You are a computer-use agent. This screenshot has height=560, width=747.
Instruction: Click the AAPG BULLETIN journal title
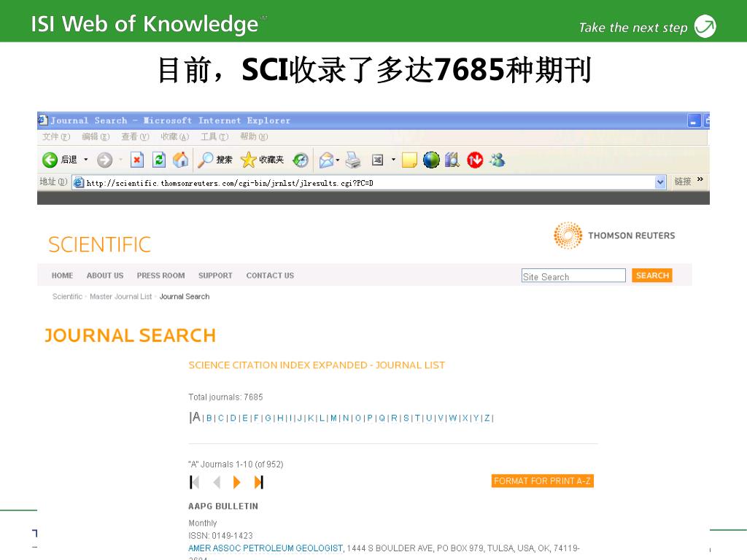(223, 506)
